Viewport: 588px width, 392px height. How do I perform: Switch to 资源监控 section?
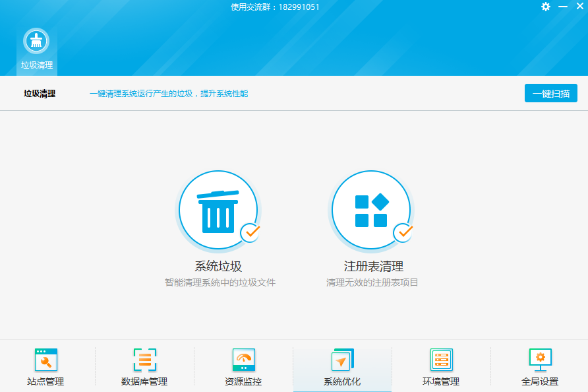(243, 367)
